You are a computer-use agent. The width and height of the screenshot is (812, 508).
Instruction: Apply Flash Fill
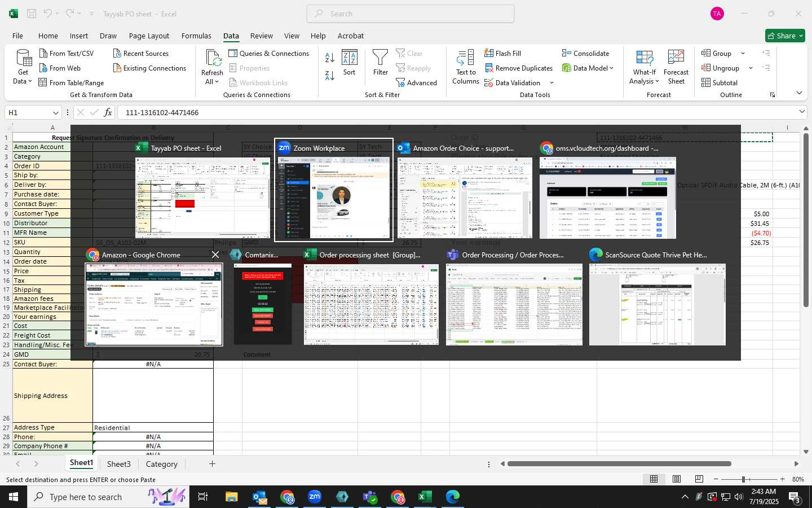tap(502, 53)
